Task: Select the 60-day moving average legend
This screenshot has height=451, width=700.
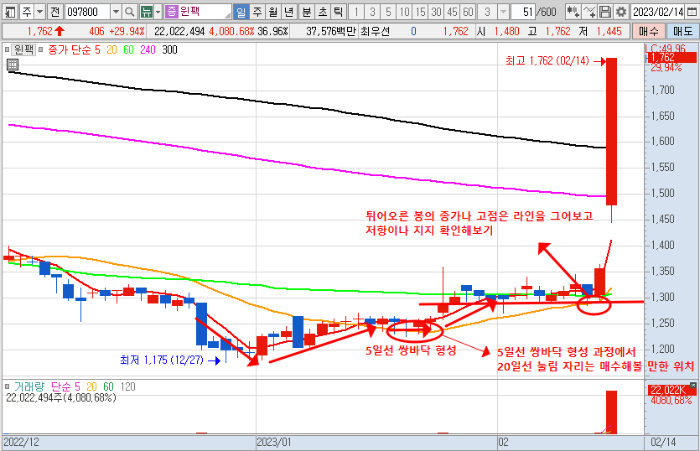Action: point(128,50)
